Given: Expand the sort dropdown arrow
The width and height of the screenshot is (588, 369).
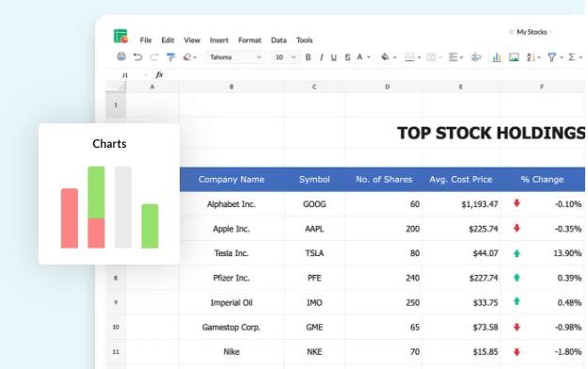Looking at the screenshot, I should click(539, 57).
